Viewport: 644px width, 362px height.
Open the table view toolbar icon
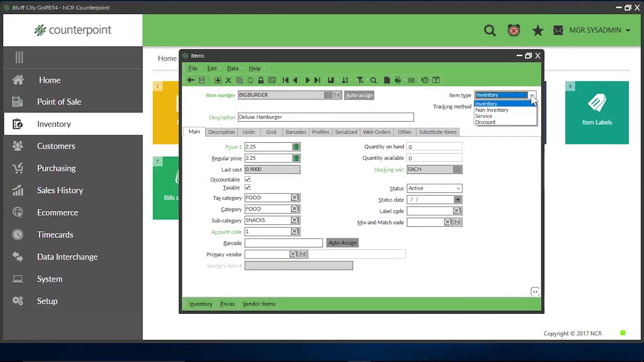(272, 80)
